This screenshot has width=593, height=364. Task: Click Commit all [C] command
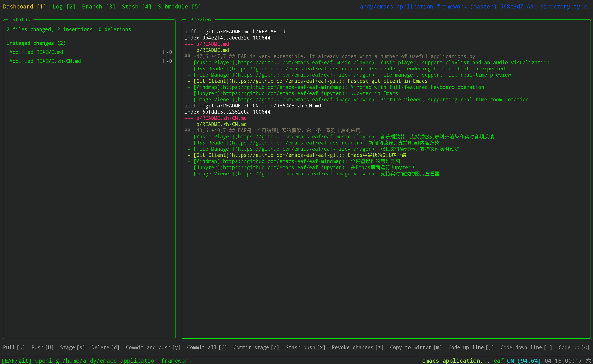pyautogui.click(x=207, y=347)
